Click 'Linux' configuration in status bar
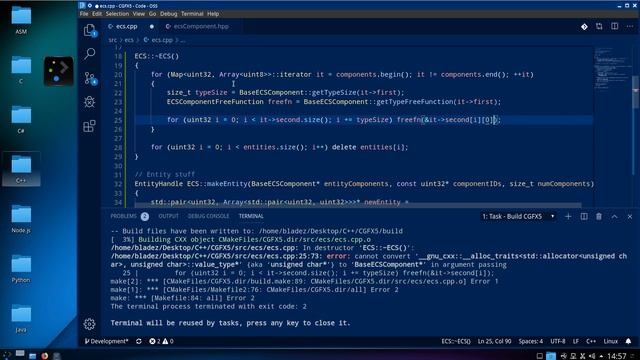The image size is (640, 360). [x=611, y=341]
